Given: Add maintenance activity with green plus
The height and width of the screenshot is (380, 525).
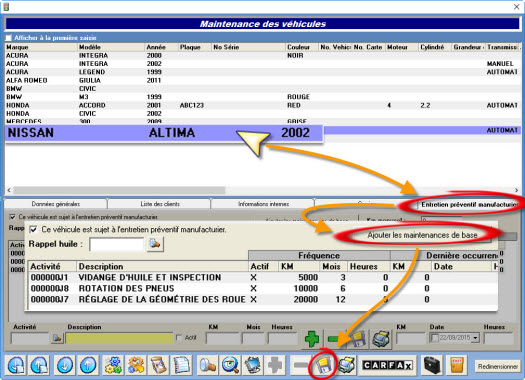Looking at the screenshot, I should 312,338.
